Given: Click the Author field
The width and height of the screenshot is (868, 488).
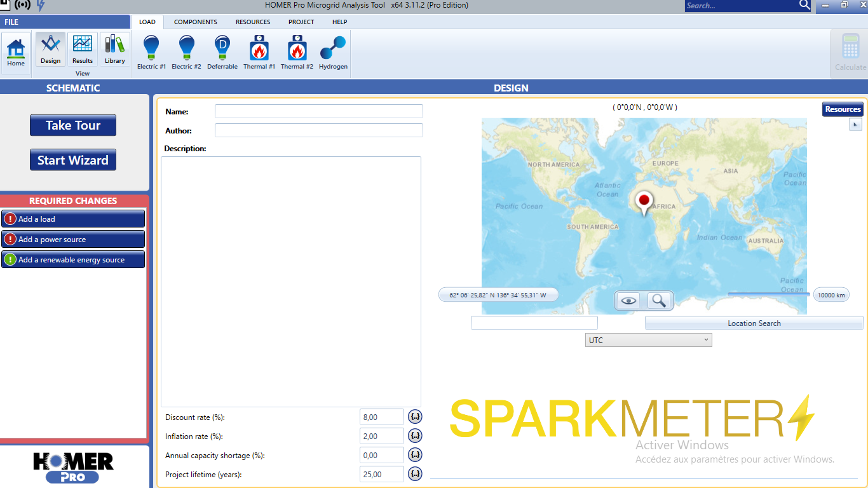Looking at the screenshot, I should (319, 130).
